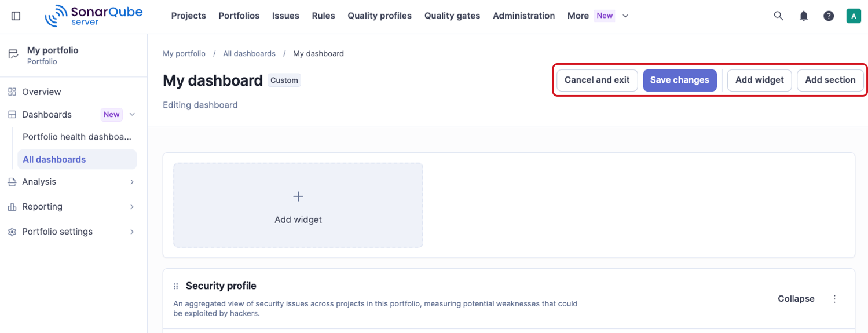Select All dashboards sidebar item

point(77,159)
